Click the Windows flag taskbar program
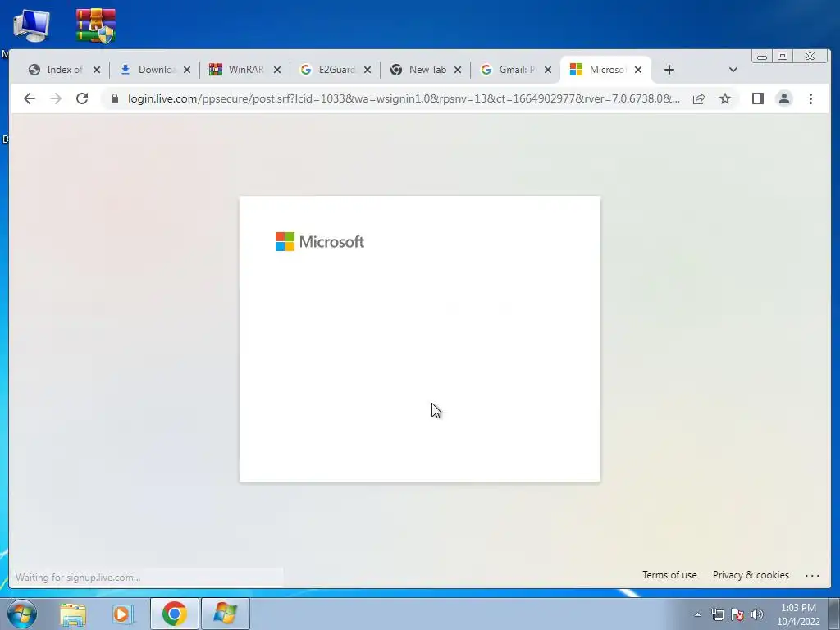 coord(226,614)
